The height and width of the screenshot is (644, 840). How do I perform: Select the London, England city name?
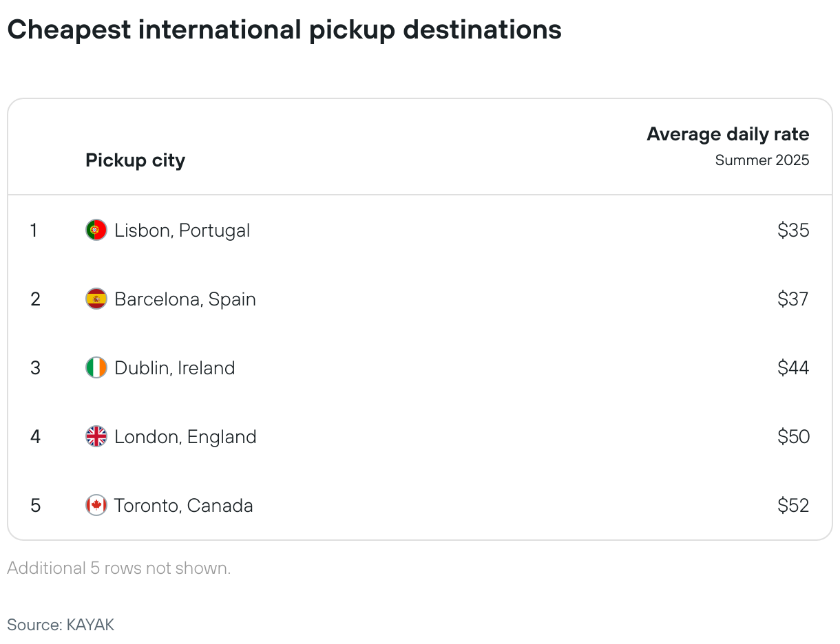185,437
